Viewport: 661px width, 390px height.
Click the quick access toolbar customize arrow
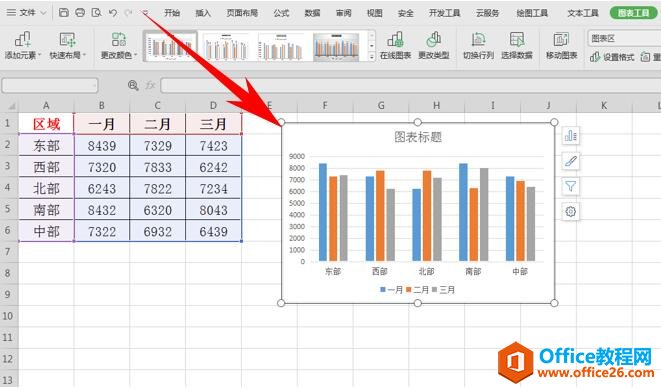coord(145,13)
